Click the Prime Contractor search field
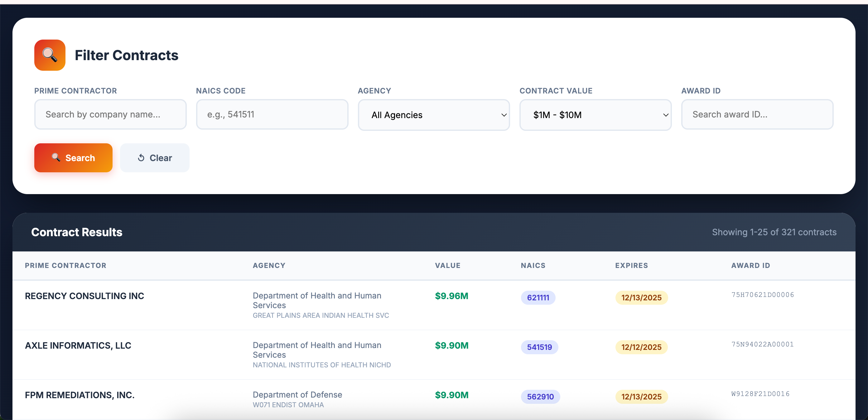 tap(110, 114)
